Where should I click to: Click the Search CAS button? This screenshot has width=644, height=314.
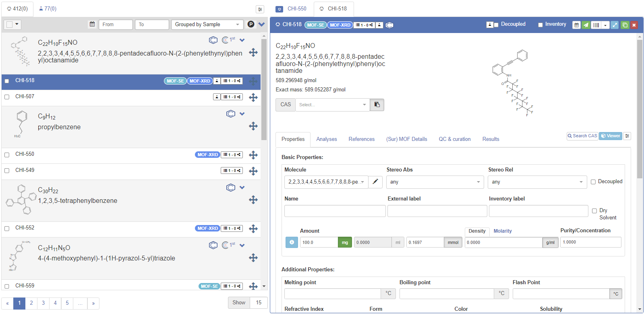pos(582,136)
